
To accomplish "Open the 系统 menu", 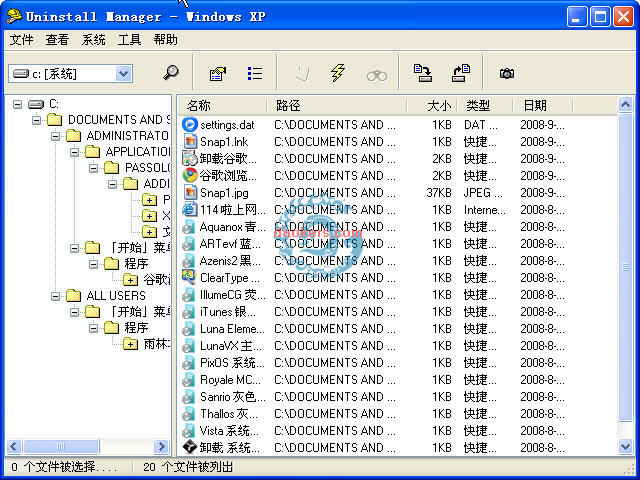I will pos(93,40).
